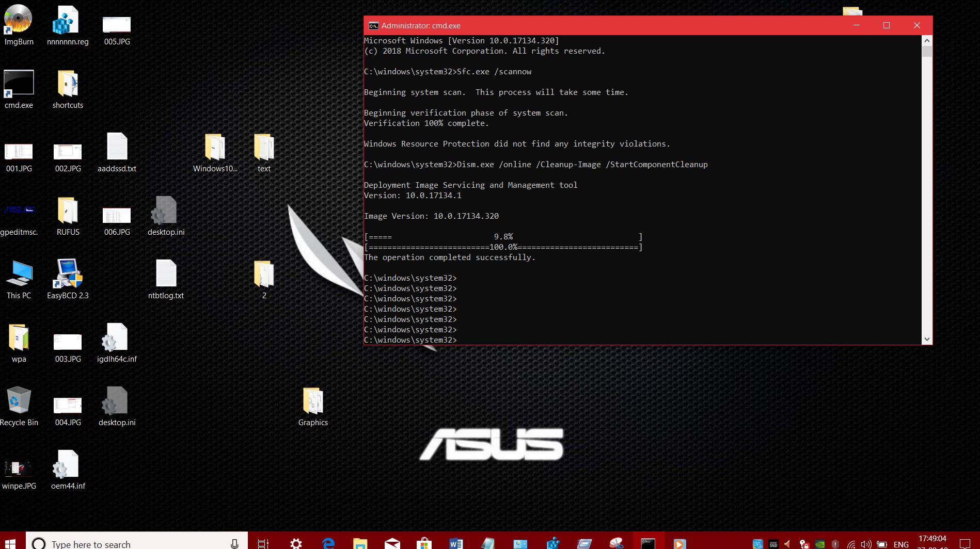This screenshot has height=549, width=980.
Task: Click the 'Sfc.exe /scannow' command line
Action: (494, 71)
